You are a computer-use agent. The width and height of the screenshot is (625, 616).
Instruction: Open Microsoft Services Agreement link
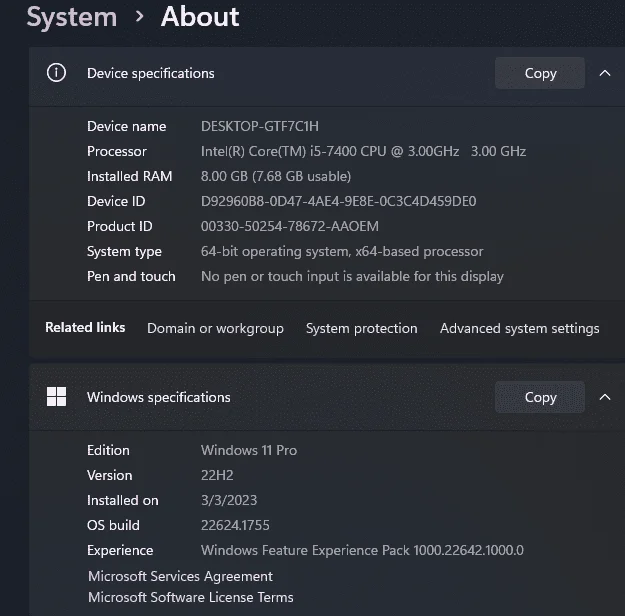[180, 576]
